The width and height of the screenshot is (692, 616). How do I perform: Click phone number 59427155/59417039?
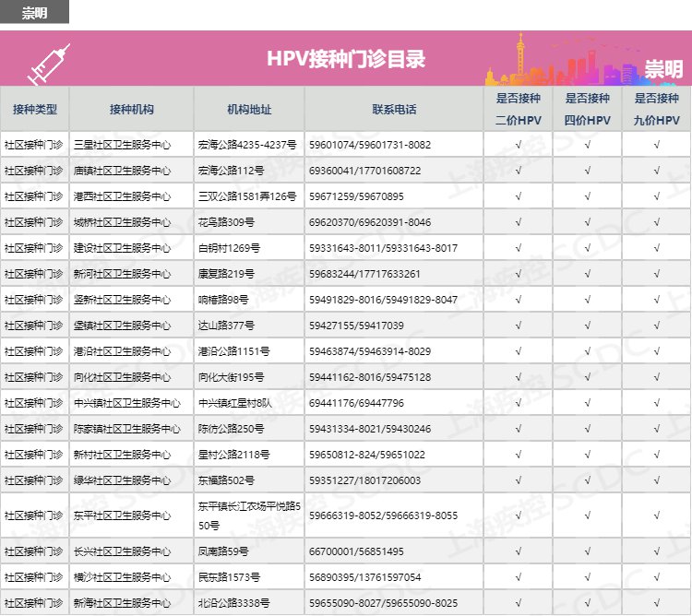356,326
